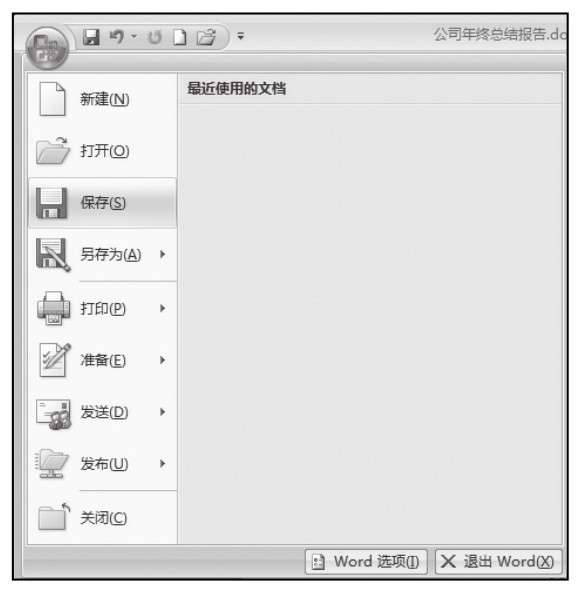Screen dimensions: 580x591
Task: Click the 另存为(A) floppy-with-pencil icon
Action: [x=52, y=254]
